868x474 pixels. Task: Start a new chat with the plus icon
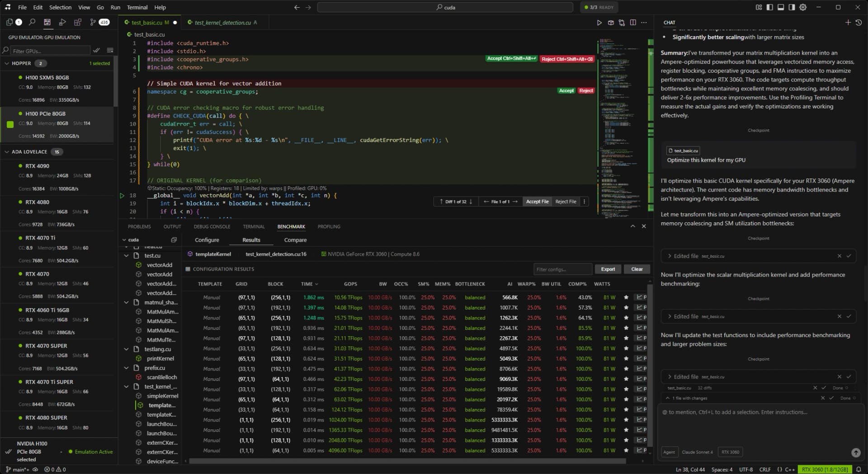tap(849, 22)
